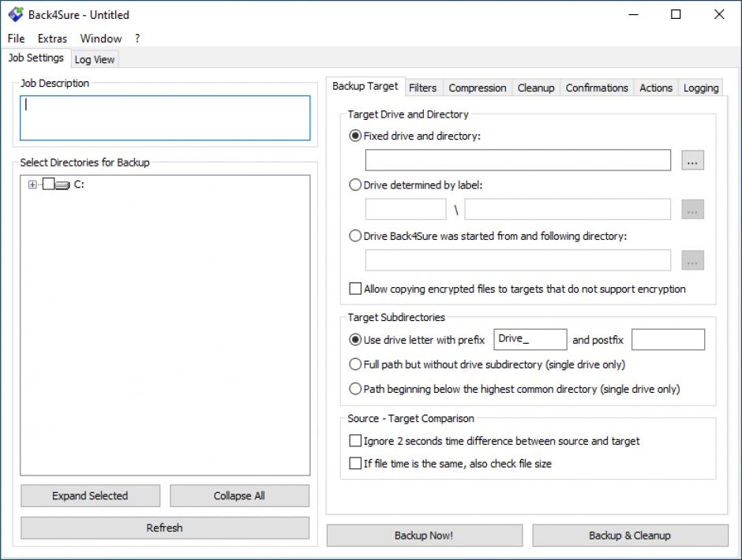Open the Filters tab
Image resolution: width=742 pixels, height=560 pixels.
tap(422, 88)
